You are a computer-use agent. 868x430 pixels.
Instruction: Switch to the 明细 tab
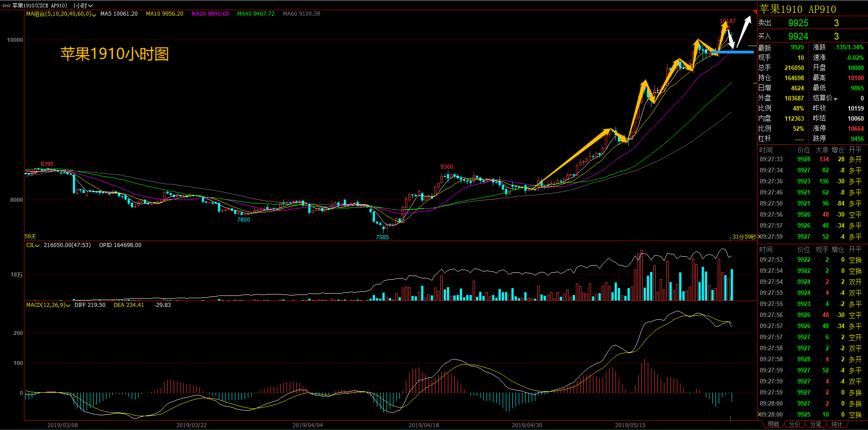pyautogui.click(x=773, y=424)
